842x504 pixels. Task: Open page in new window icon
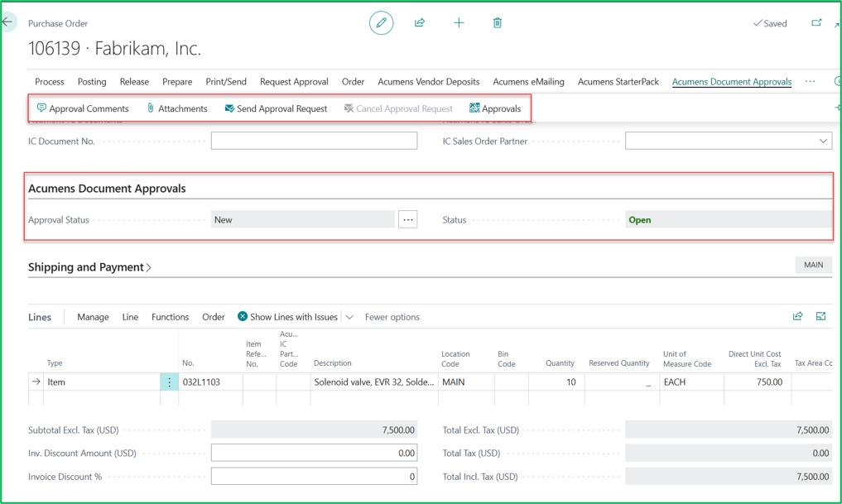point(816,22)
